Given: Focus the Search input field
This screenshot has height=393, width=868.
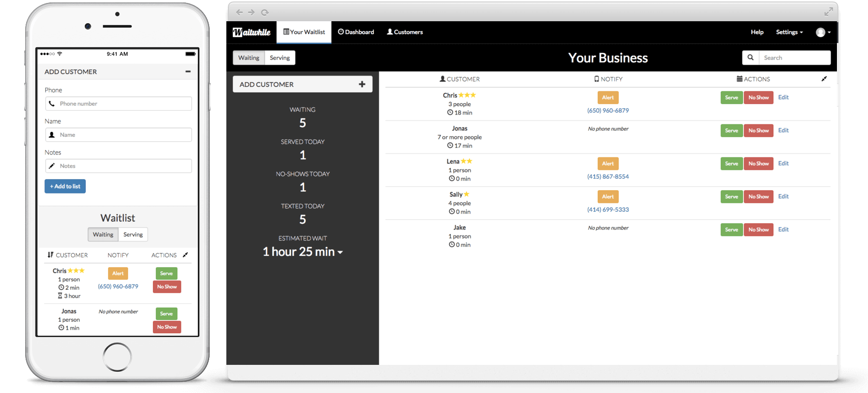Looking at the screenshot, I should [795, 58].
